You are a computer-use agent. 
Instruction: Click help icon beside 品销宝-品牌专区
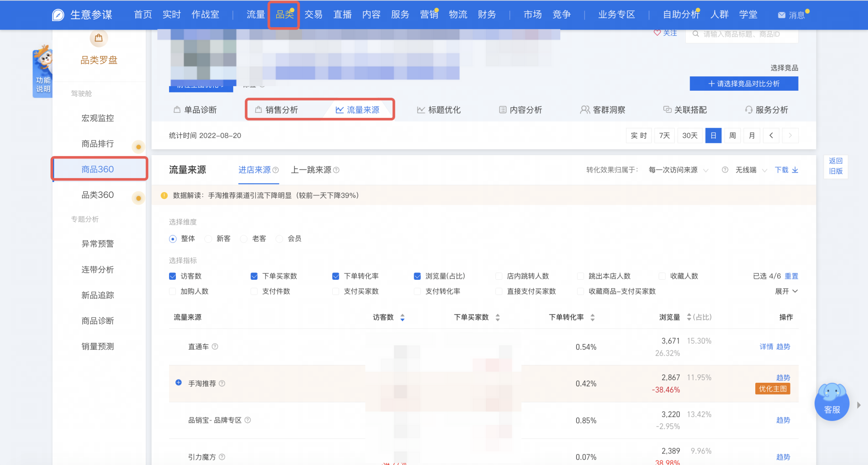(x=248, y=420)
